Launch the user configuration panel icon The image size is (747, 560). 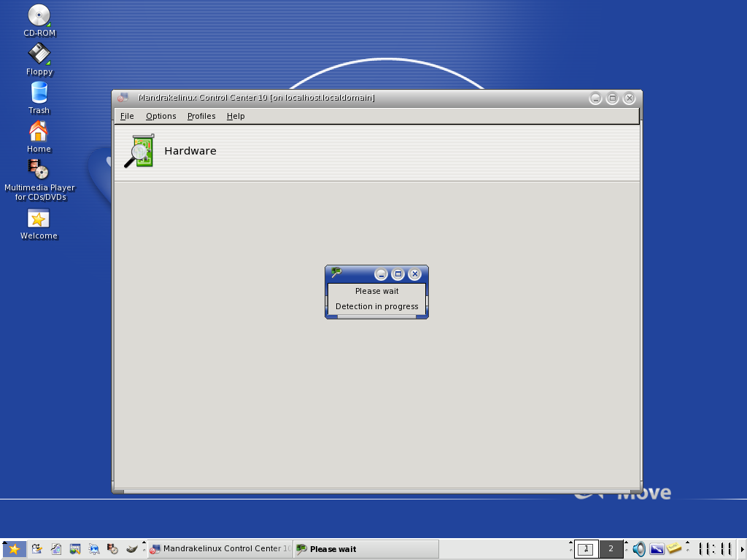36,549
